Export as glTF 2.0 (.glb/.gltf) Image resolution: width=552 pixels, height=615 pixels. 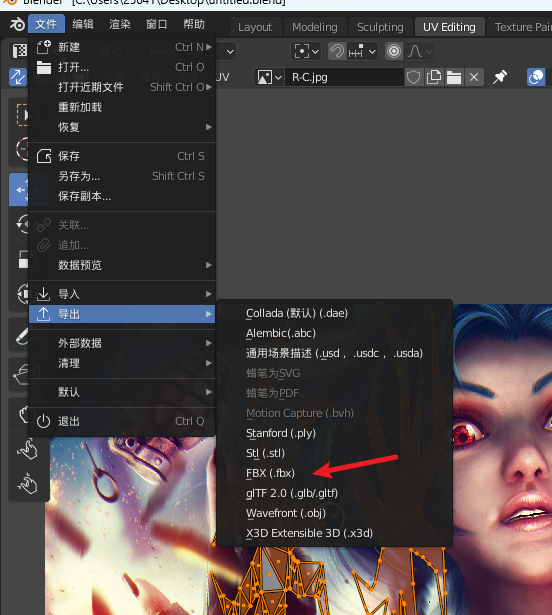(334, 493)
